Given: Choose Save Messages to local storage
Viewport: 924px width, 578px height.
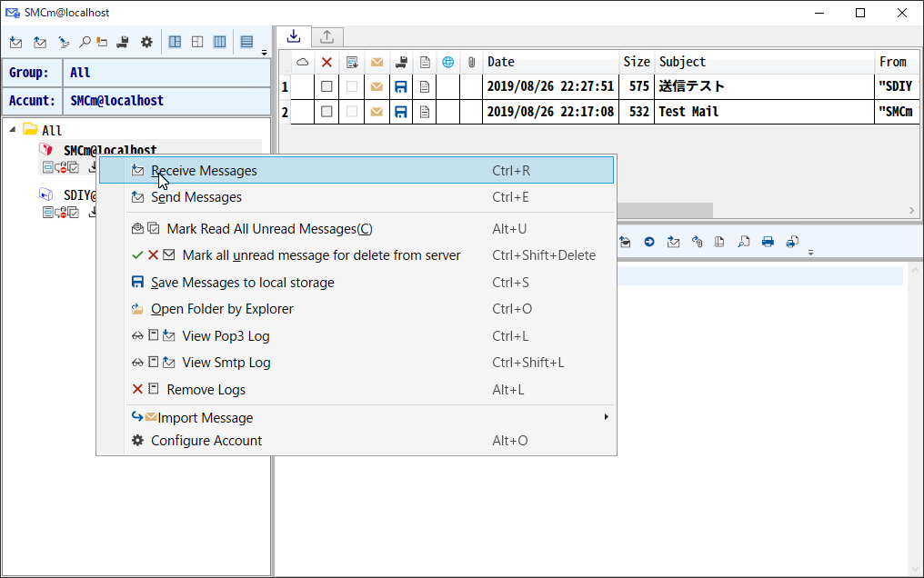Looking at the screenshot, I should [x=357, y=283].
